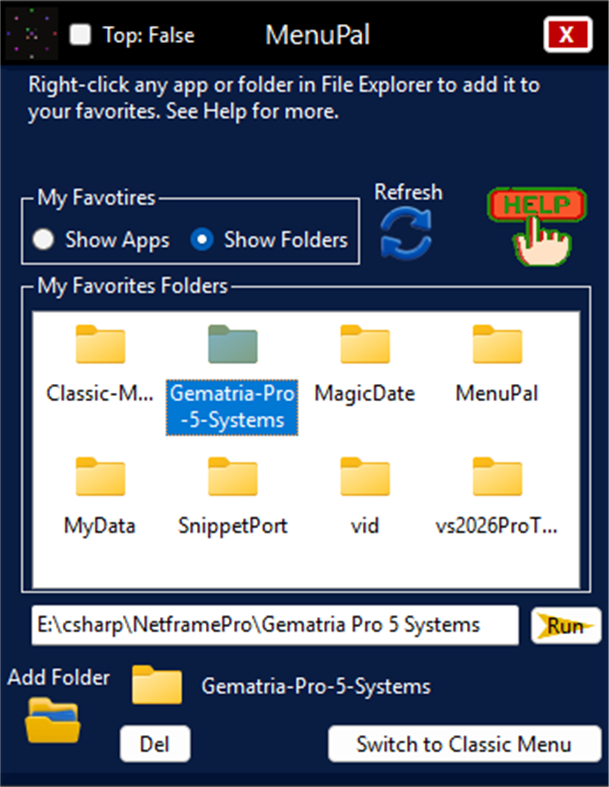Screen dimensions: 609x787
Task: Click the Add Folder open-folder icon
Action: pos(52,720)
